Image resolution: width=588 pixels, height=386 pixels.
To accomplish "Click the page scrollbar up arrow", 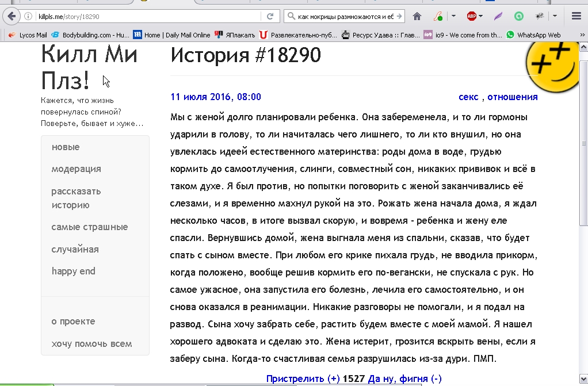I will click(583, 47).
